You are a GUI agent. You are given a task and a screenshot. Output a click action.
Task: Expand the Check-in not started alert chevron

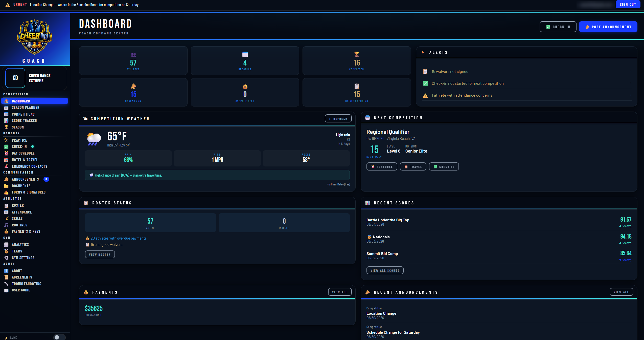[x=631, y=83]
